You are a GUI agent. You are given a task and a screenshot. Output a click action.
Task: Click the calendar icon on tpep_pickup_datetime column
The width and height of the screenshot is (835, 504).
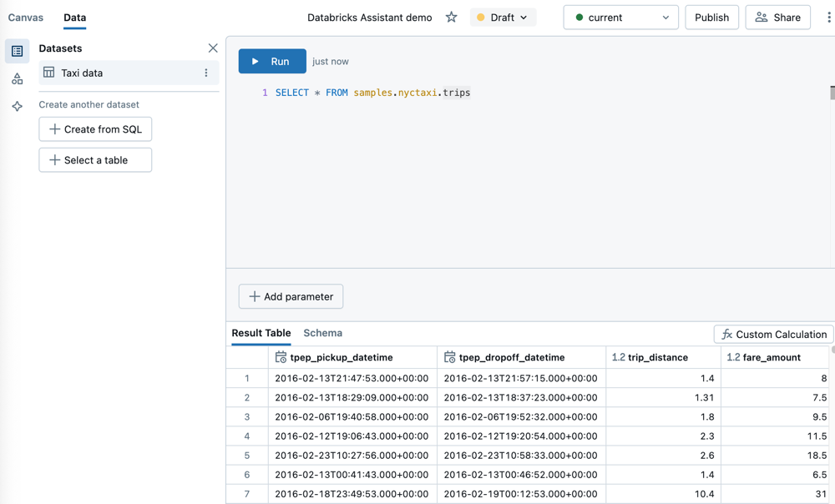click(x=280, y=357)
